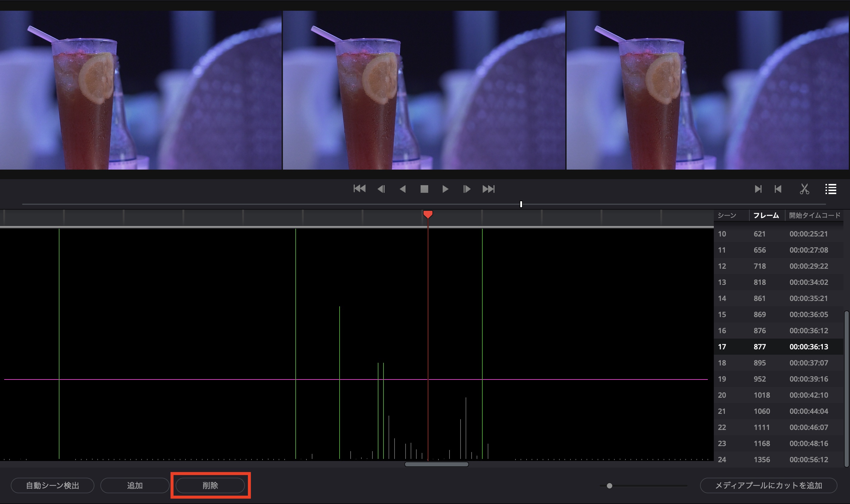
Task: Toggle the scene list view icon
Action: point(831,189)
